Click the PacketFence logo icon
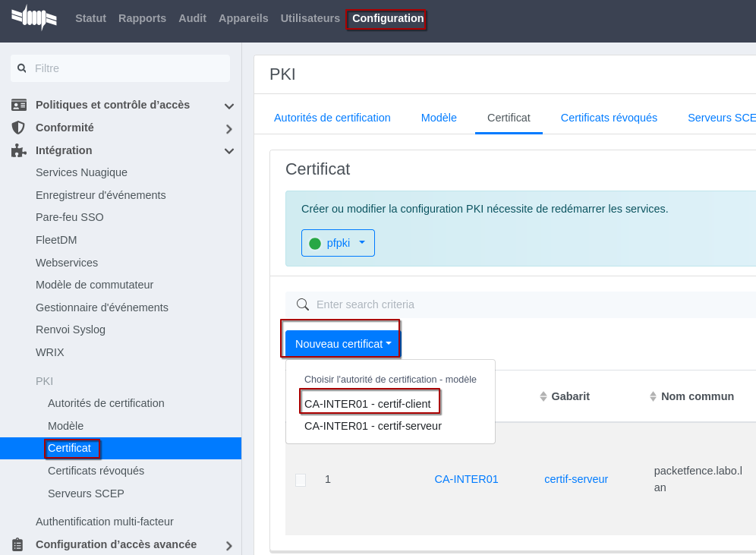The width and height of the screenshot is (756, 555). (x=34, y=17)
